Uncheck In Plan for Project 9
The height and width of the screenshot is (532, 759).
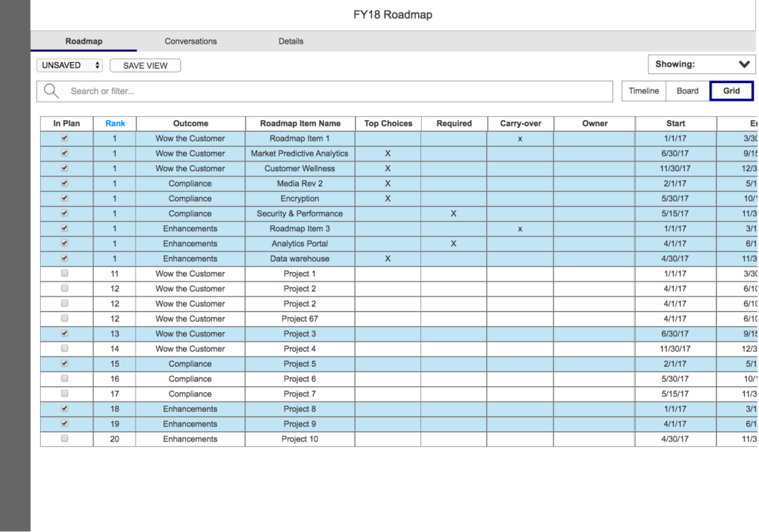(64, 424)
